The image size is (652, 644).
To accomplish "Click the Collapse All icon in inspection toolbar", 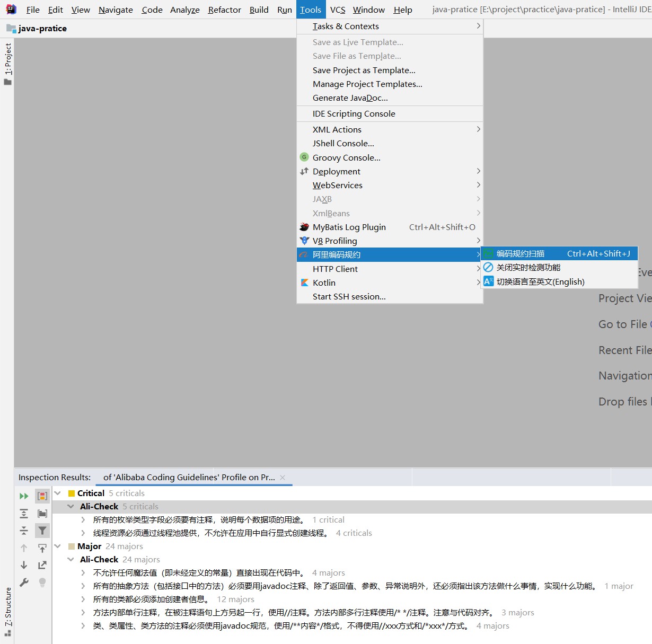I will click(x=24, y=531).
